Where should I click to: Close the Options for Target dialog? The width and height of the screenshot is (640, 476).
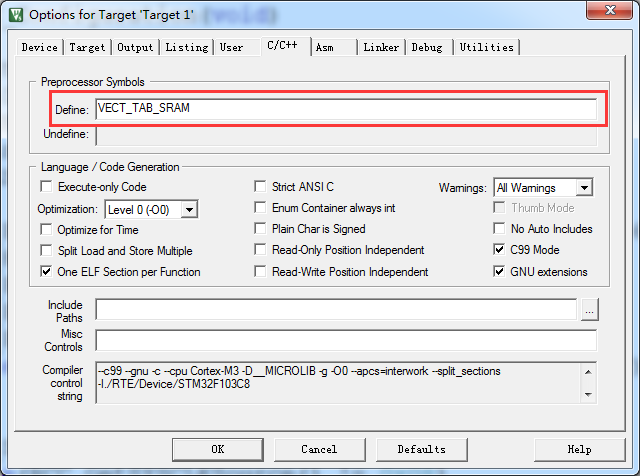coord(609,10)
